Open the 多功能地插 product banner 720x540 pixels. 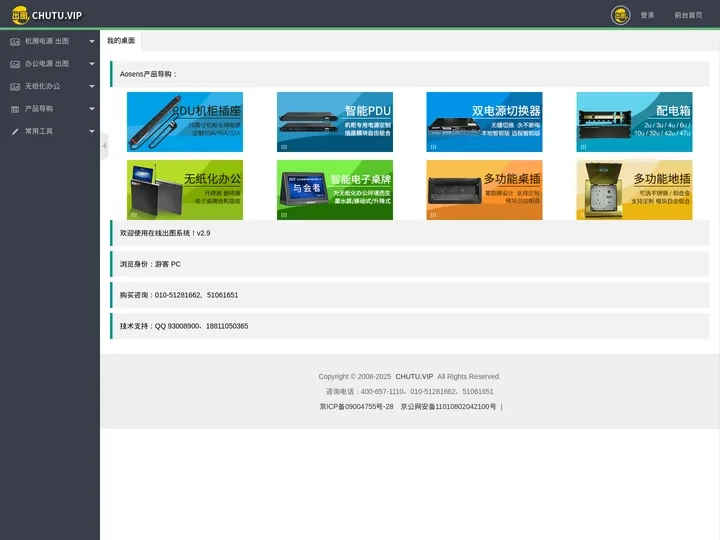[x=634, y=190]
